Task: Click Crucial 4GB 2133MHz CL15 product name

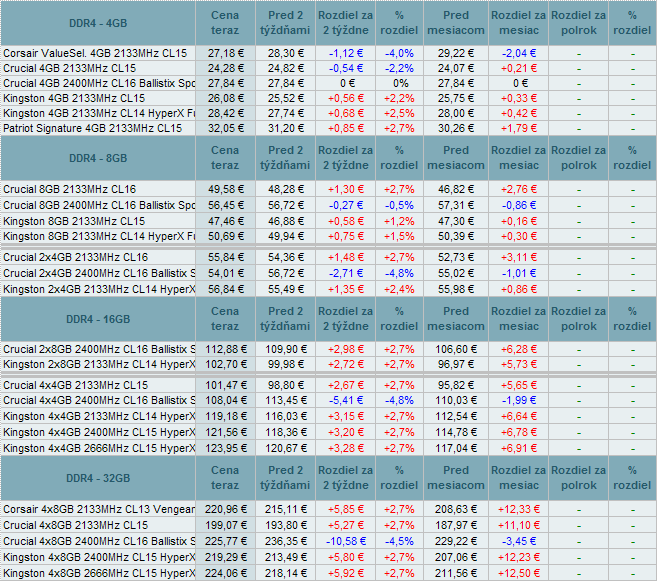Action: pyautogui.click(x=70, y=68)
